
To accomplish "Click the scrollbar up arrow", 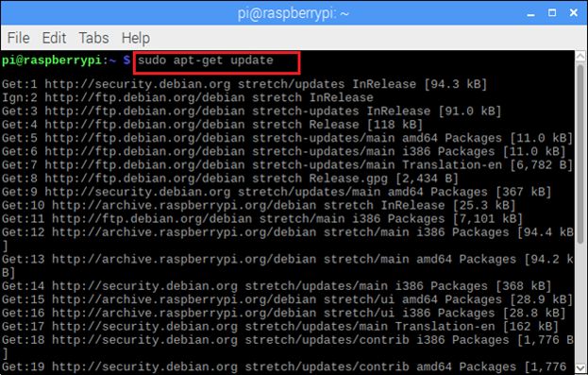I will [x=580, y=57].
